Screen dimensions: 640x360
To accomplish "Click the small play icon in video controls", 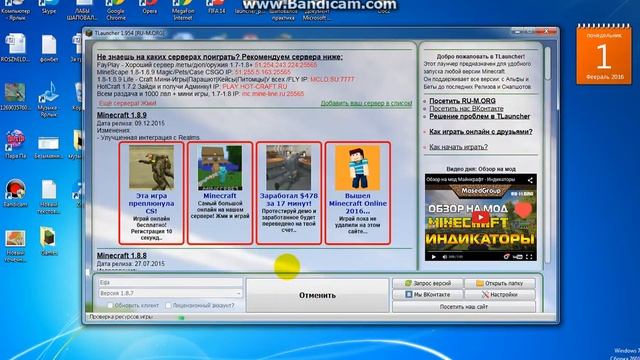I will tap(433, 257).
